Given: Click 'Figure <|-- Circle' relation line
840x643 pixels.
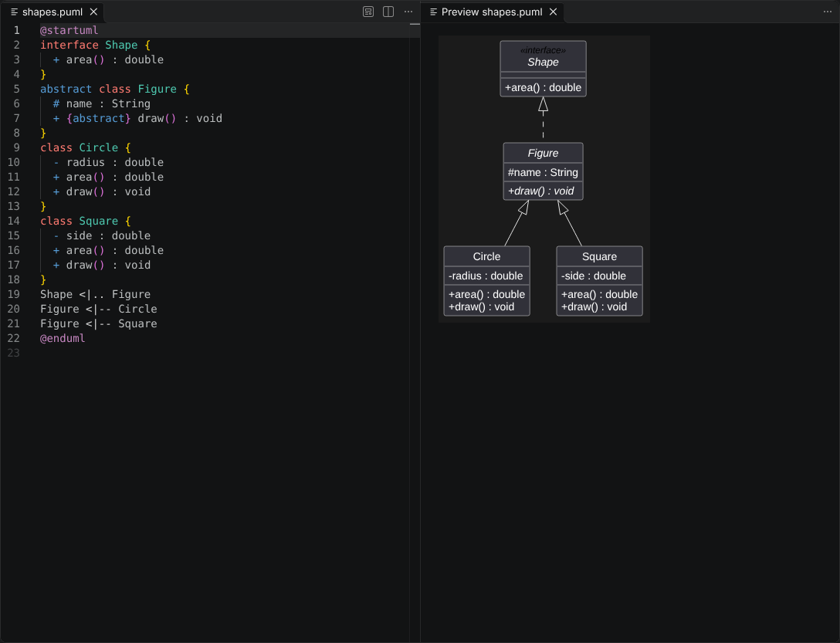Looking at the screenshot, I should pos(99,310).
